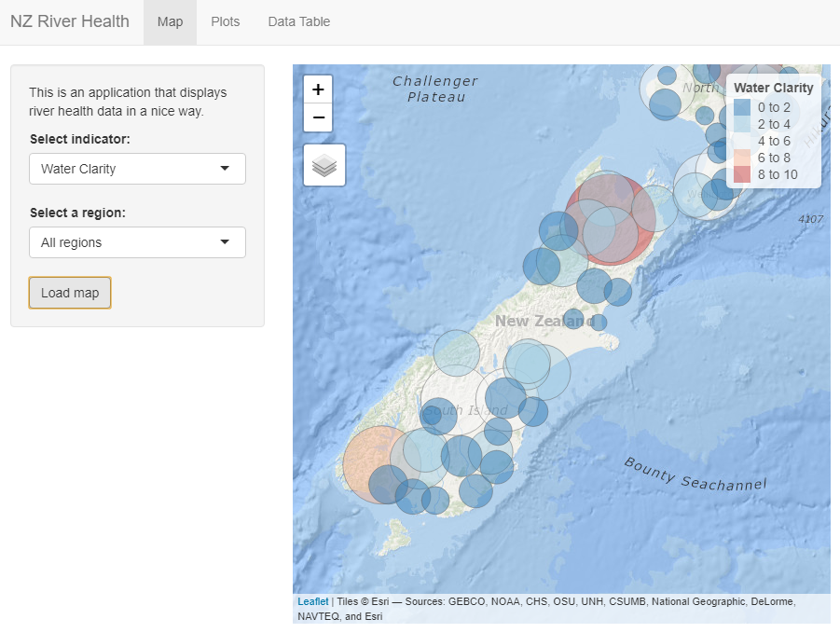Click the 4 to 6 legend label
Image resolution: width=840 pixels, height=633 pixels.
point(774,142)
